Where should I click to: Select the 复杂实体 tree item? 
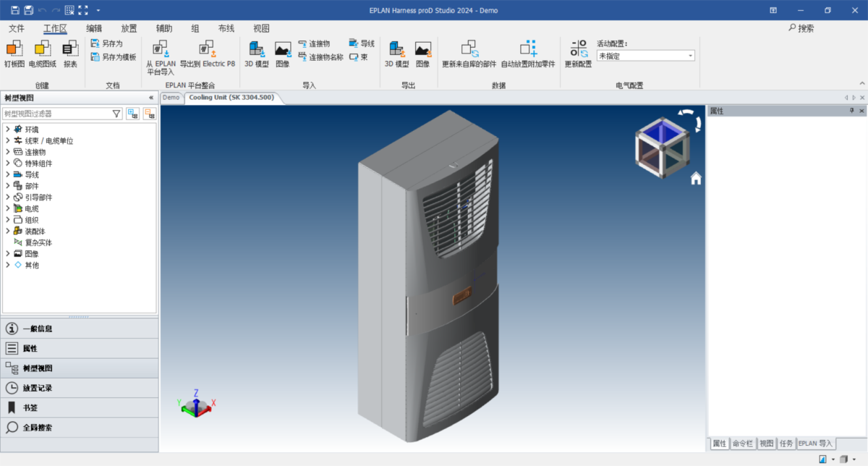[38, 242]
